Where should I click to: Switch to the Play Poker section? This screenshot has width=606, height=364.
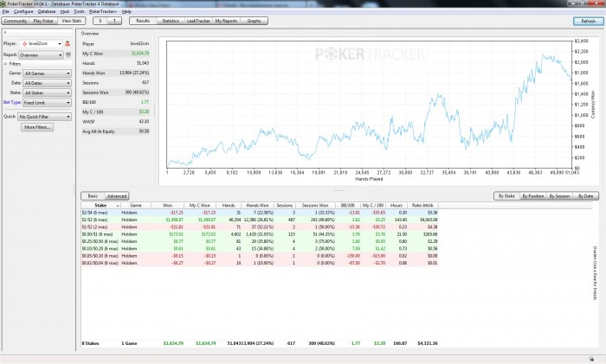[43, 21]
